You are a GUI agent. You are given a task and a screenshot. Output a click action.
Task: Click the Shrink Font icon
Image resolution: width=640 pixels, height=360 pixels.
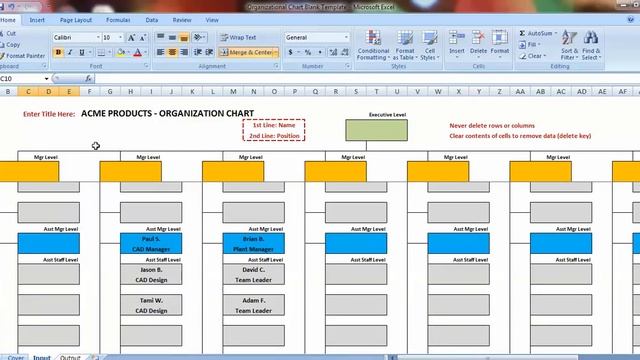[142, 38]
